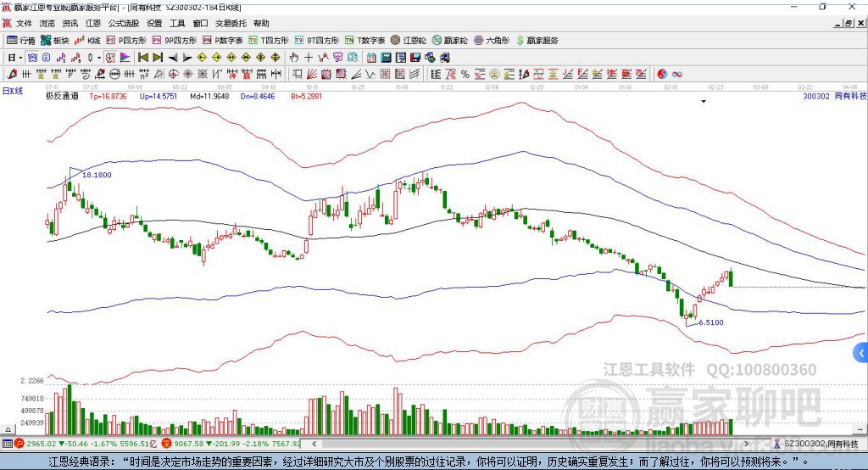Click the 9067.58 index status entry
This screenshot has width=868, height=470.
231,444
